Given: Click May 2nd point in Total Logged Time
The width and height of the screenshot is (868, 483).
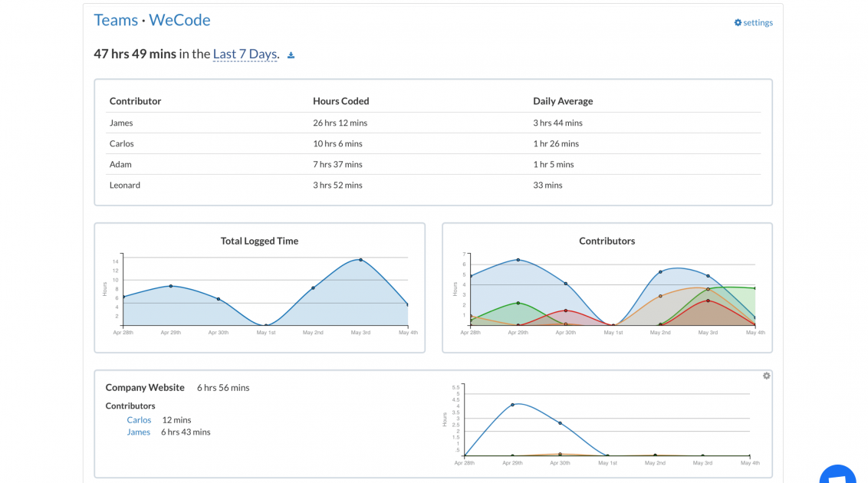Looking at the screenshot, I should pyautogui.click(x=313, y=288).
